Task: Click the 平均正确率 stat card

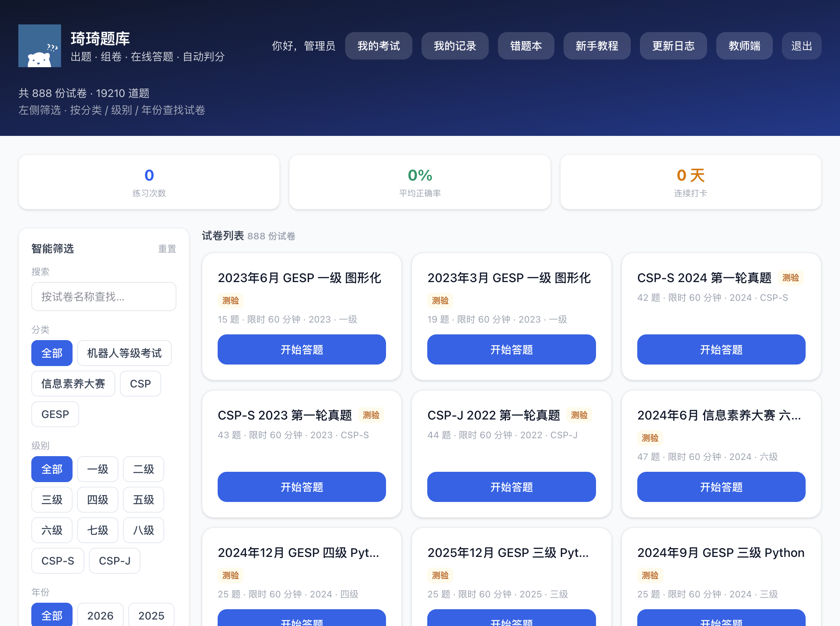Action: point(420,182)
